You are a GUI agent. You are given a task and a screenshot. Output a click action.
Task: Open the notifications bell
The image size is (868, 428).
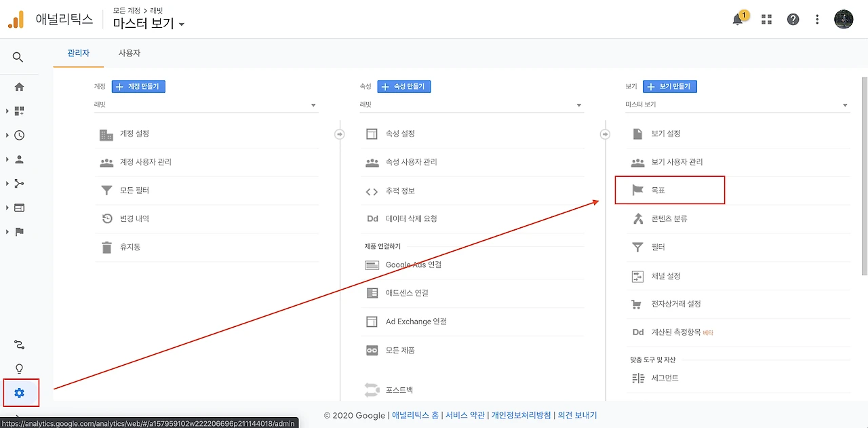click(x=738, y=20)
